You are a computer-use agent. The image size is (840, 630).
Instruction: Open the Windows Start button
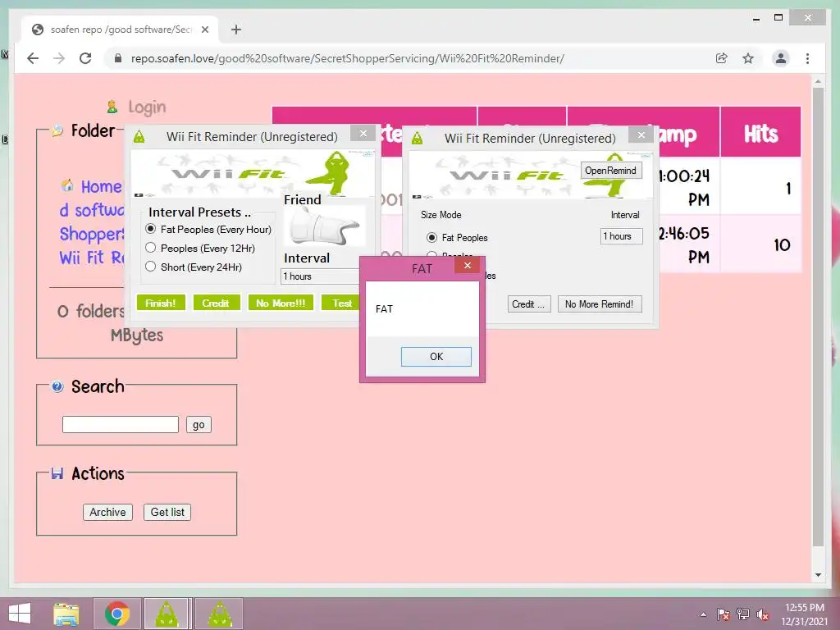20,614
